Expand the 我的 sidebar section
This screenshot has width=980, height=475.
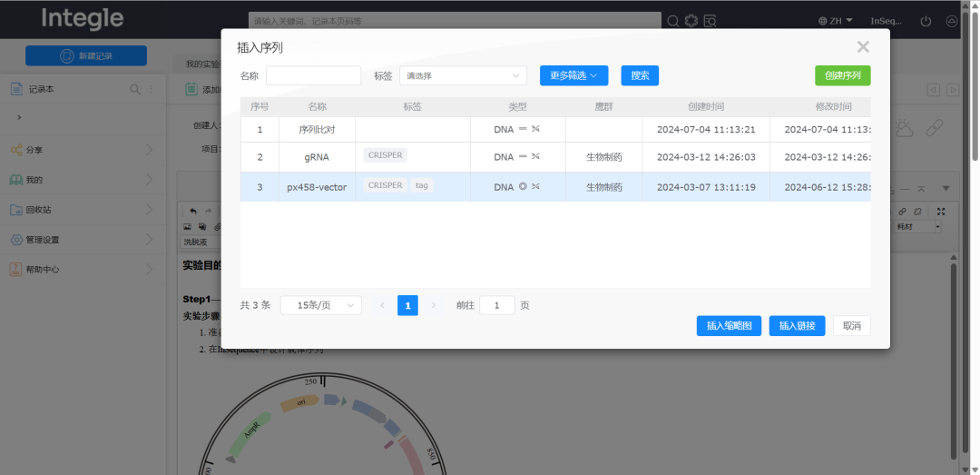pos(150,180)
